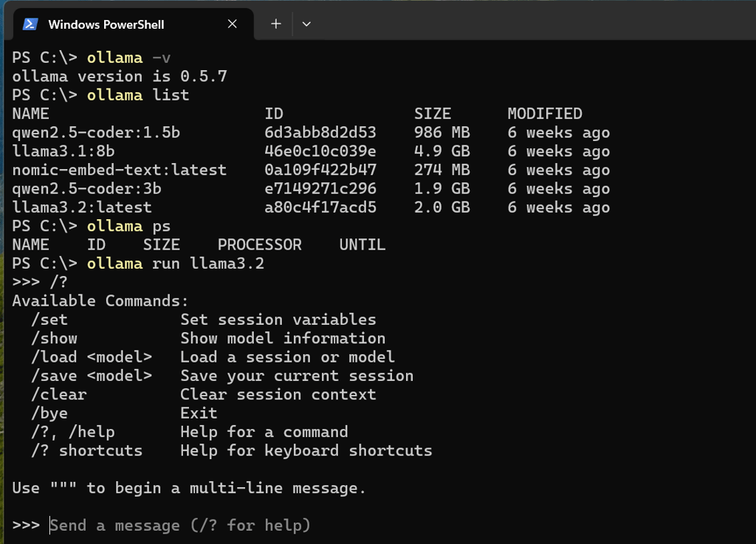Click the 'MODIFIED' column header
The width and height of the screenshot is (756, 544).
tap(545, 114)
